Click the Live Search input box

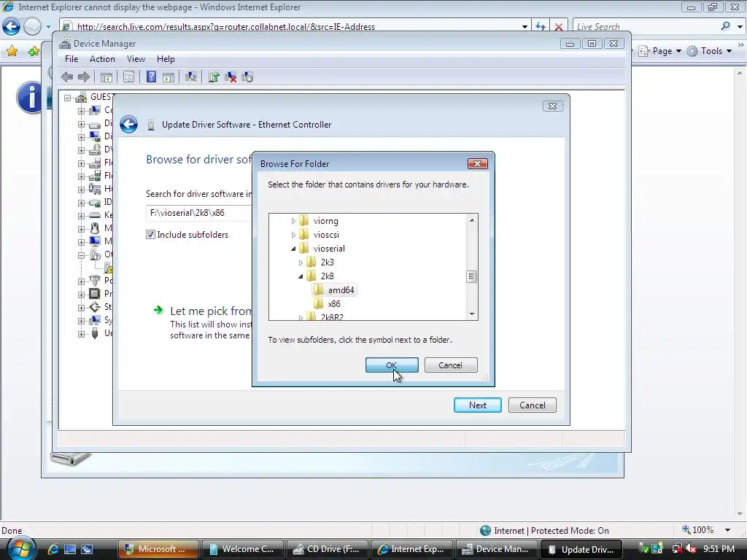646,27
